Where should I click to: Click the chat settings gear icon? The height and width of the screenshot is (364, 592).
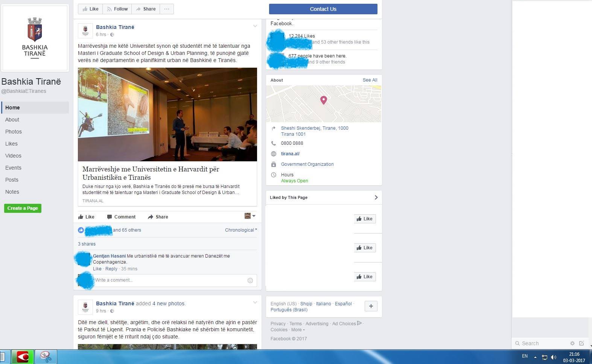(x=572, y=343)
